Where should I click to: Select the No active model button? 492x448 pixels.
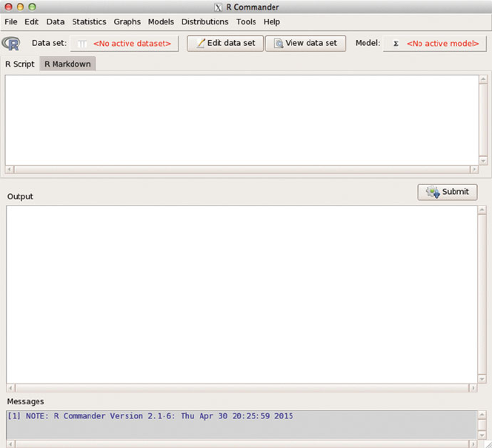(x=435, y=43)
